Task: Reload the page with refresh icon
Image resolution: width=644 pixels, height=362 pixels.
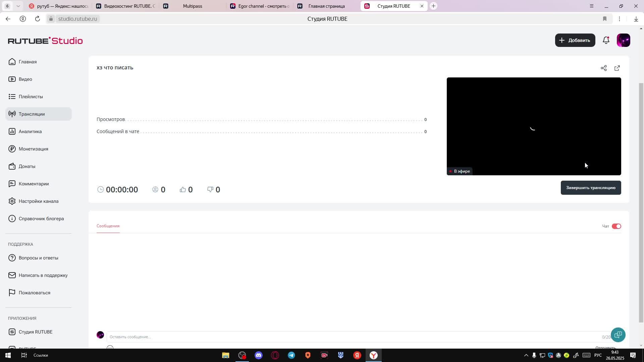Action: 38,19
